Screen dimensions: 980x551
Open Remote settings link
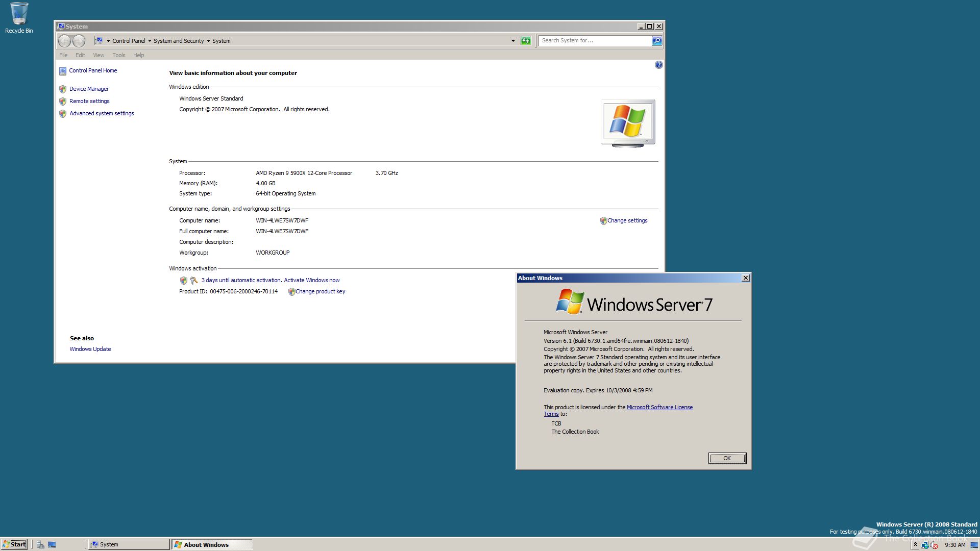click(89, 101)
